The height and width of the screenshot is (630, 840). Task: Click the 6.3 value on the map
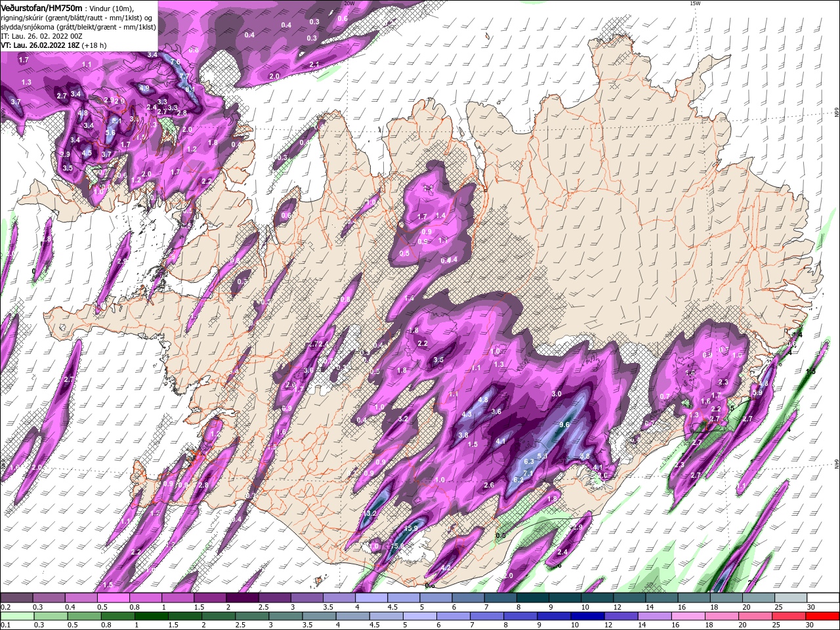coord(529,462)
